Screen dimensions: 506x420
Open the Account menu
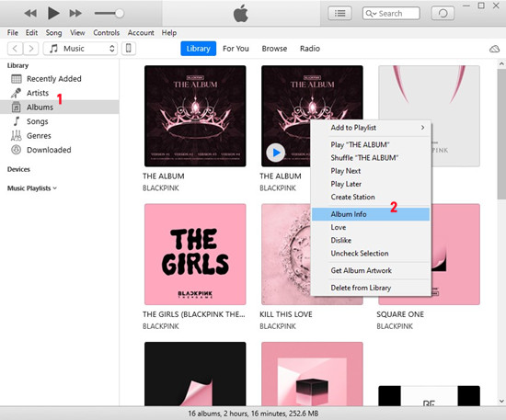141,32
